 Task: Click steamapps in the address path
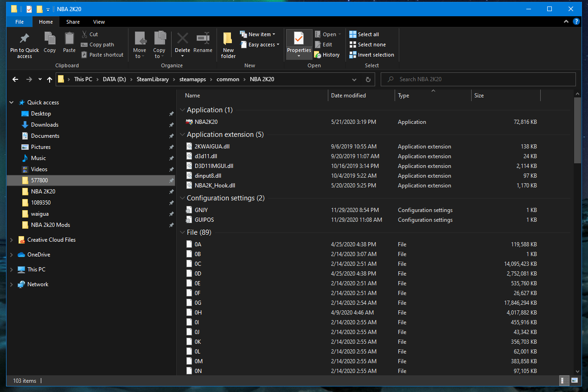[192, 79]
